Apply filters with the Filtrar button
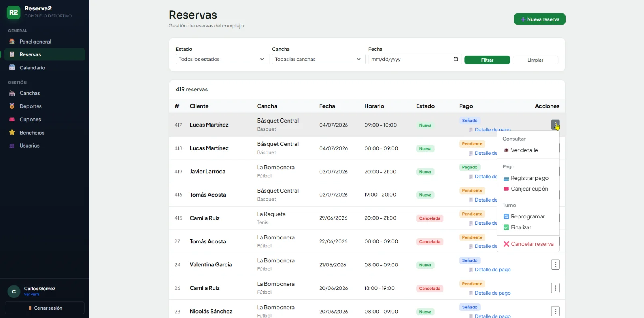644x318 pixels. 487,60
